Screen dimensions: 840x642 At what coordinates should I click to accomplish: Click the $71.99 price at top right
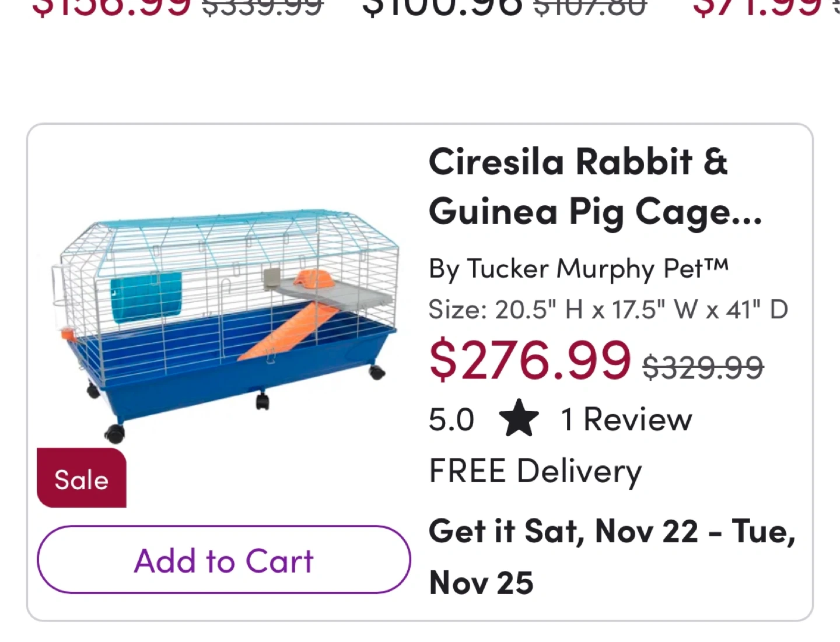pos(757,7)
